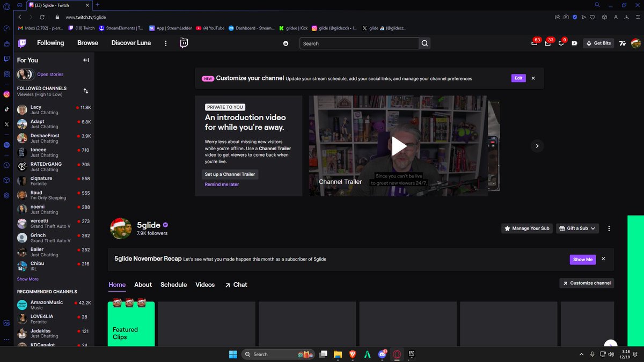Click Manage Your Sub button
This screenshot has width=644, height=362.
(526, 228)
